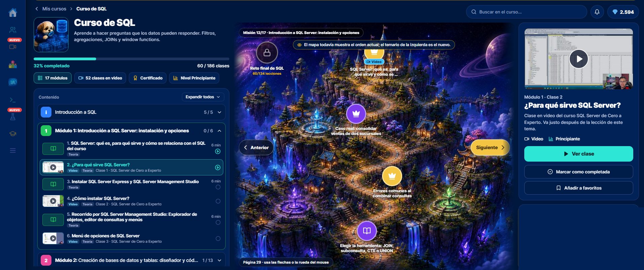This screenshot has height=270, width=644.
Task: Select the Certificado chip
Action: pos(148,78)
